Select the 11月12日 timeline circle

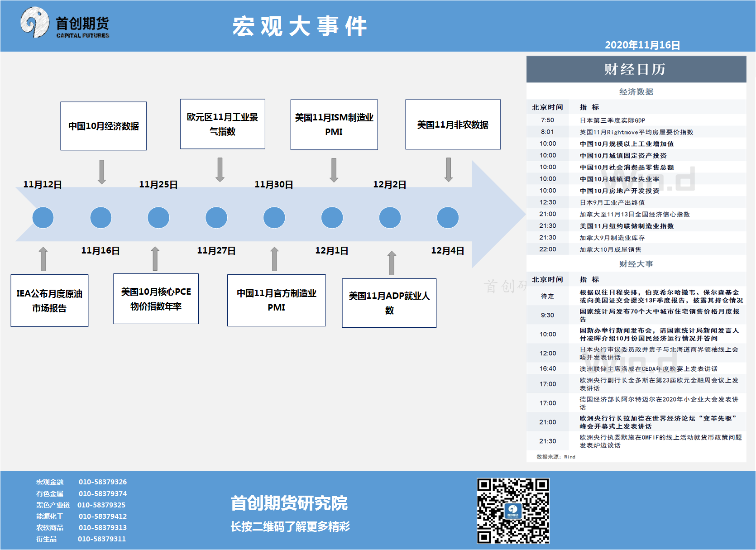pos(43,218)
